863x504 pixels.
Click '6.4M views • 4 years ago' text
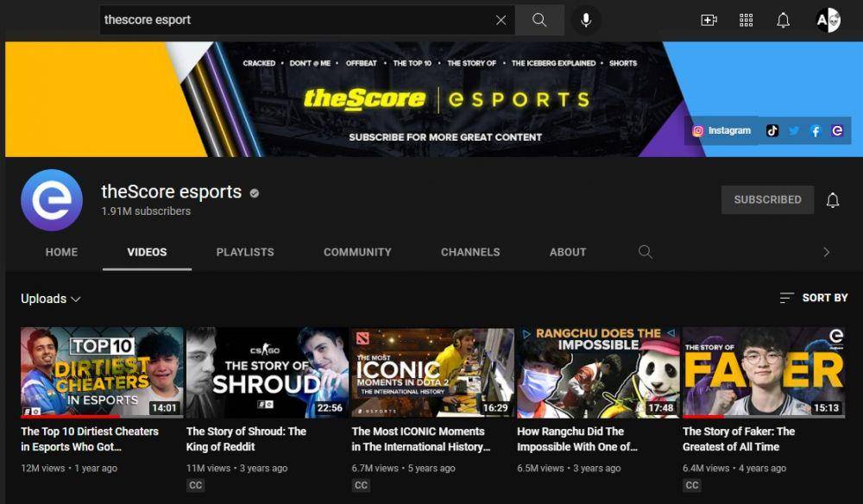(x=734, y=469)
